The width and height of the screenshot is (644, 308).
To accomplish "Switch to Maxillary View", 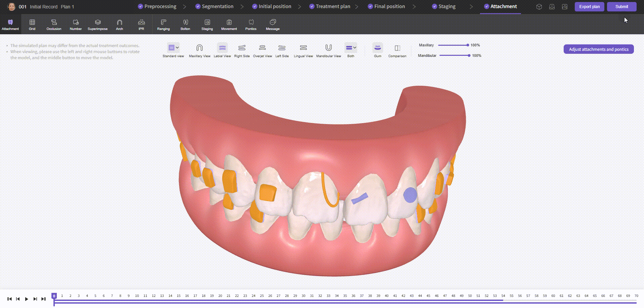I will (199, 51).
